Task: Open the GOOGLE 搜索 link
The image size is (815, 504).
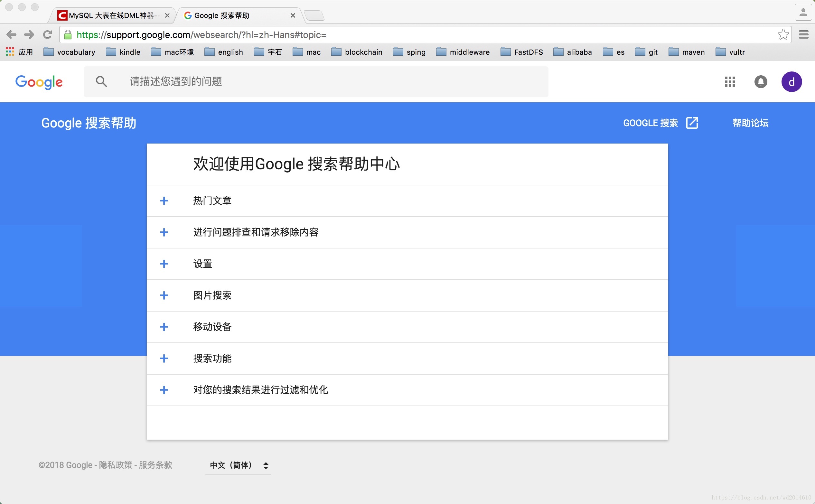Action: click(650, 123)
